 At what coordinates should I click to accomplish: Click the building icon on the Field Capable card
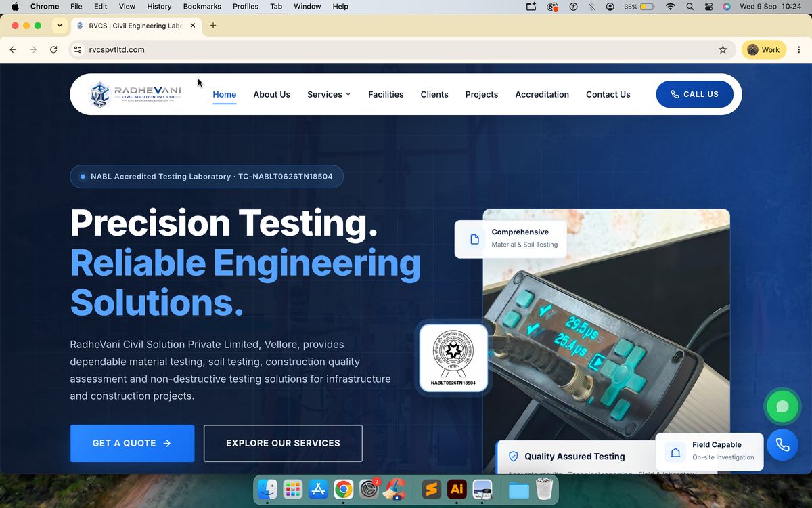675,452
